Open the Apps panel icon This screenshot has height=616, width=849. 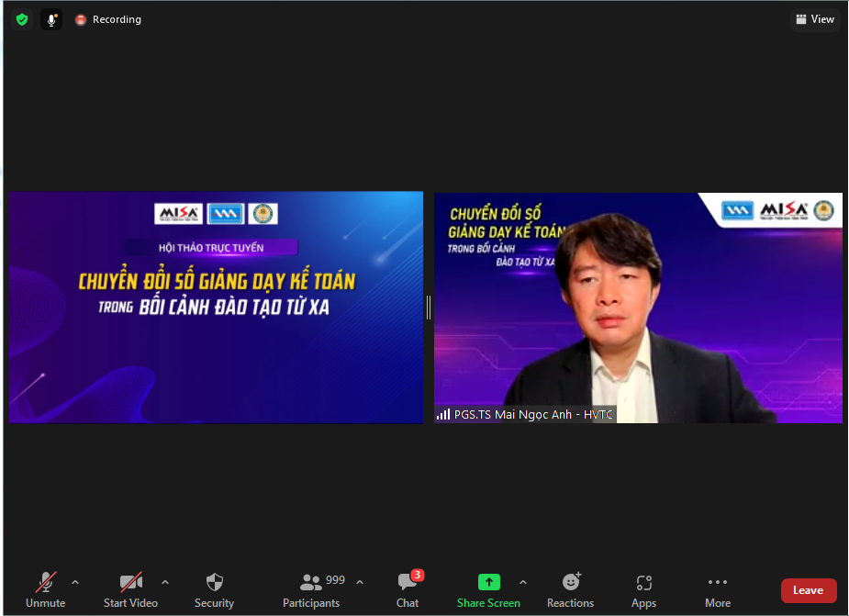[x=643, y=583]
